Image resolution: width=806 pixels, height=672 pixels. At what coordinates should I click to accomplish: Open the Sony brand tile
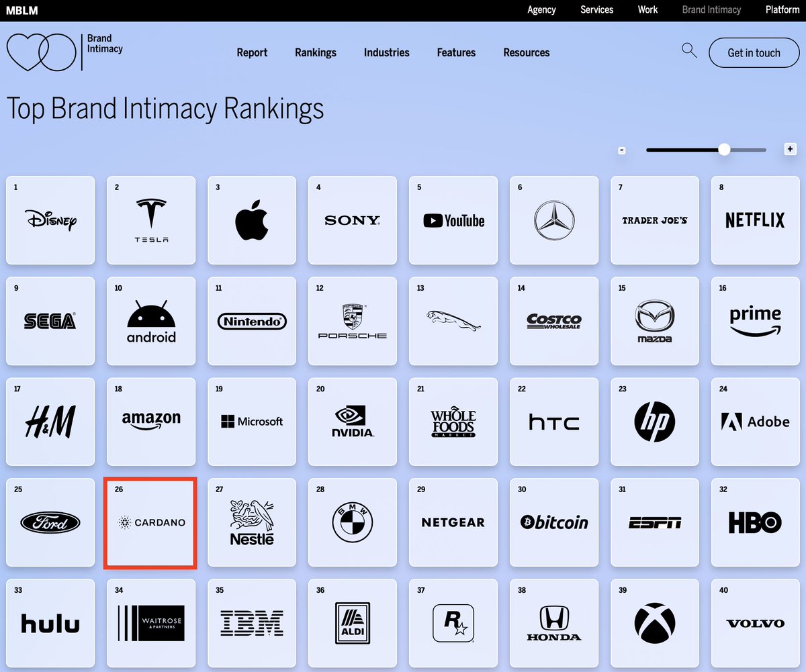(x=353, y=220)
